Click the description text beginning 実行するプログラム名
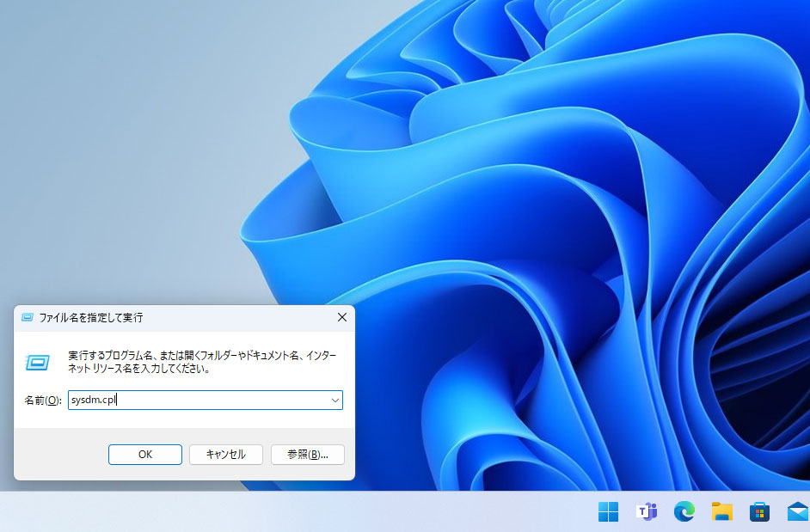The width and height of the screenshot is (810, 532). (x=202, y=362)
